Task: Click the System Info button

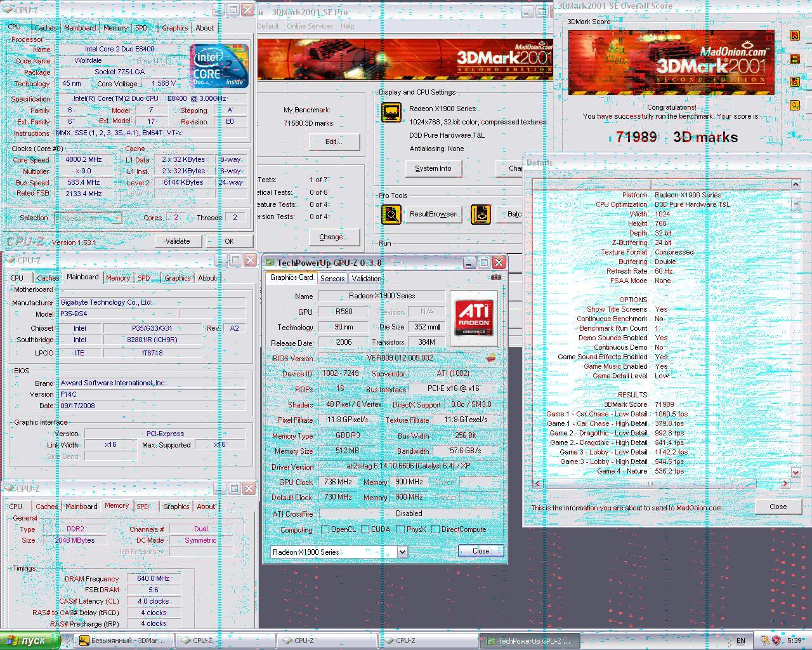Action: [x=433, y=168]
